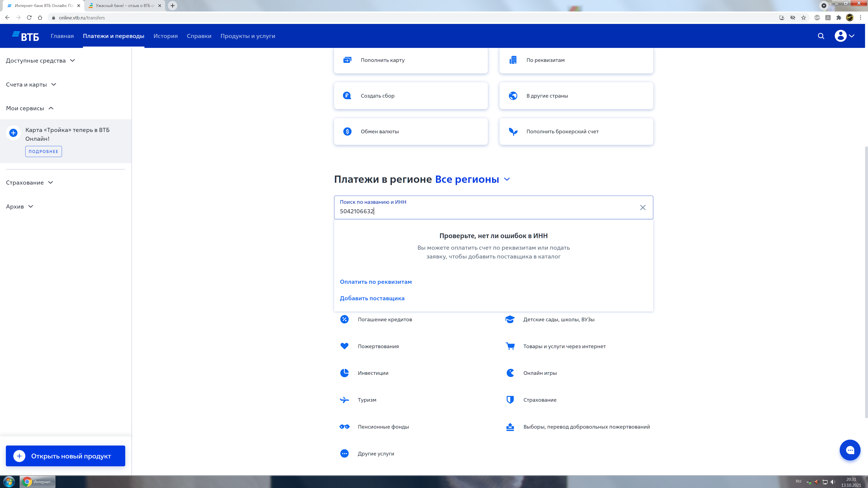The height and width of the screenshot is (488, 868).
Task: Reload the page with browser refresh icon
Action: pos(29,18)
